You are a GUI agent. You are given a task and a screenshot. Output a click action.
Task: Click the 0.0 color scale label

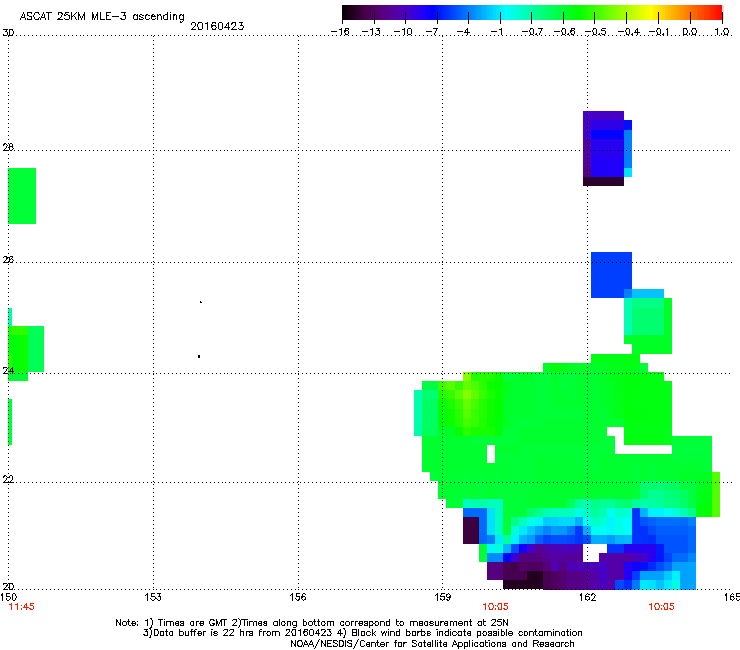point(690,32)
